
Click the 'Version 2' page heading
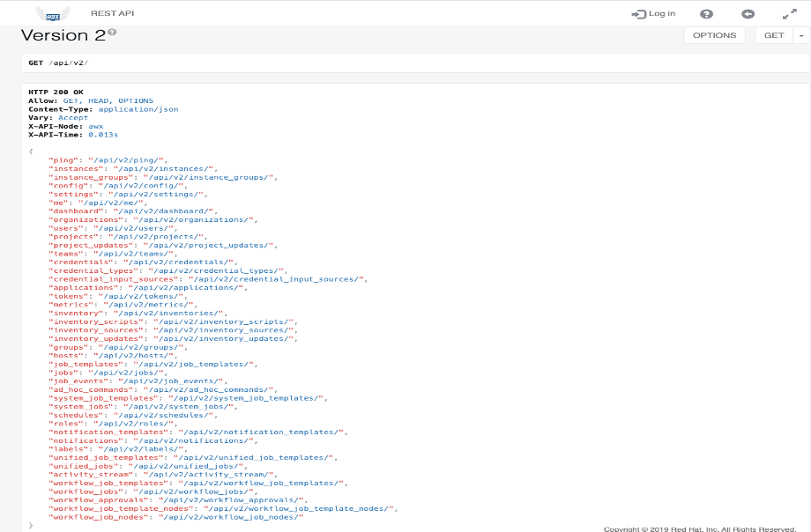pos(63,35)
